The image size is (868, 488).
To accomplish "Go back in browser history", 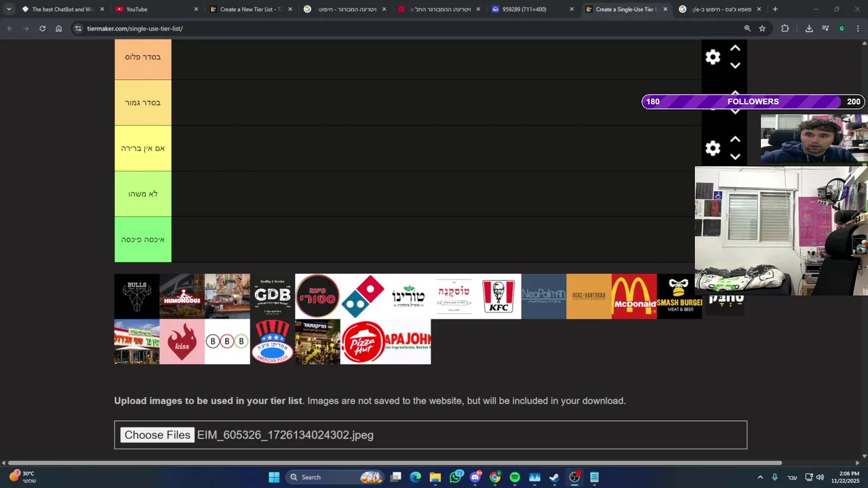I will click(x=9, y=28).
